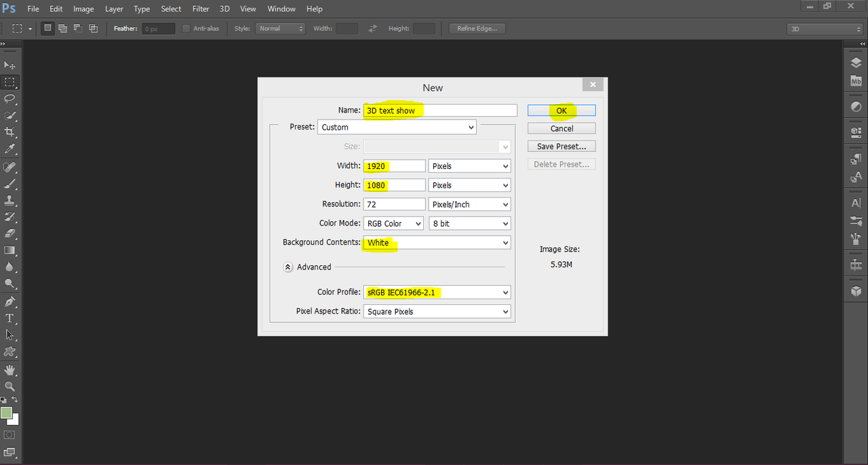Choose Subtract from selection mode
The image size is (868, 465).
[x=78, y=29]
